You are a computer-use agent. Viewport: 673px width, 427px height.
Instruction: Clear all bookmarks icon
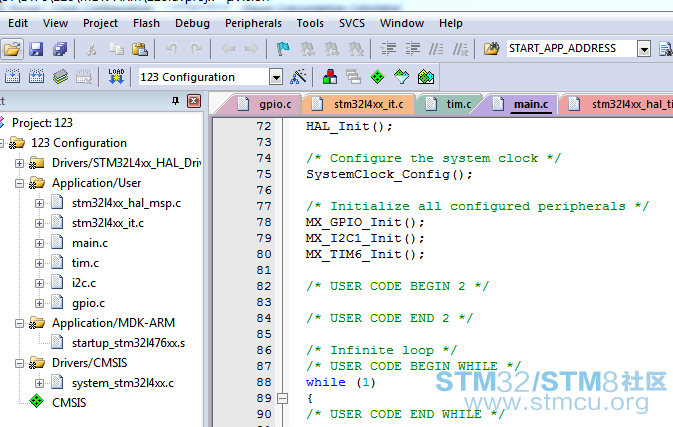click(x=356, y=49)
